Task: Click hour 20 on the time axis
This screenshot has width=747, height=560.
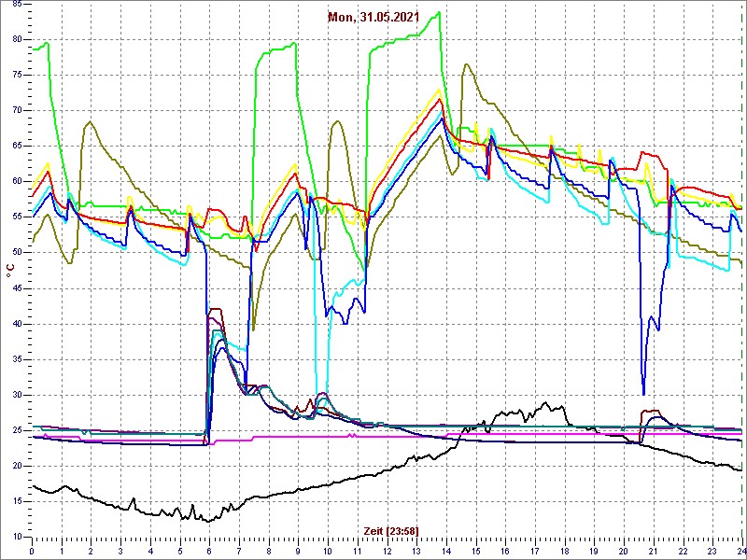Action: [624, 550]
